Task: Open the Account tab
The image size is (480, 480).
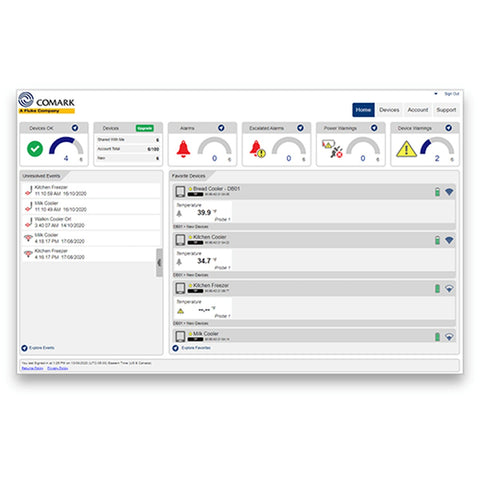Action: pos(418,110)
